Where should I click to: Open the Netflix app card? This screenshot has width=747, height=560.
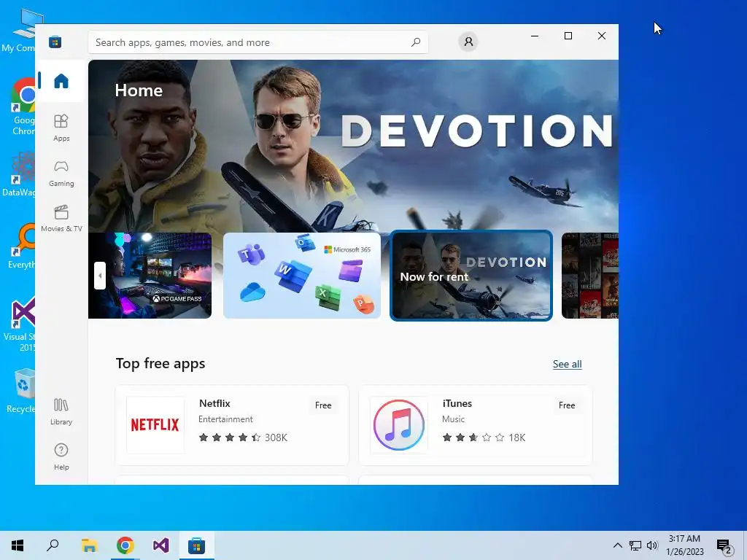pos(232,425)
